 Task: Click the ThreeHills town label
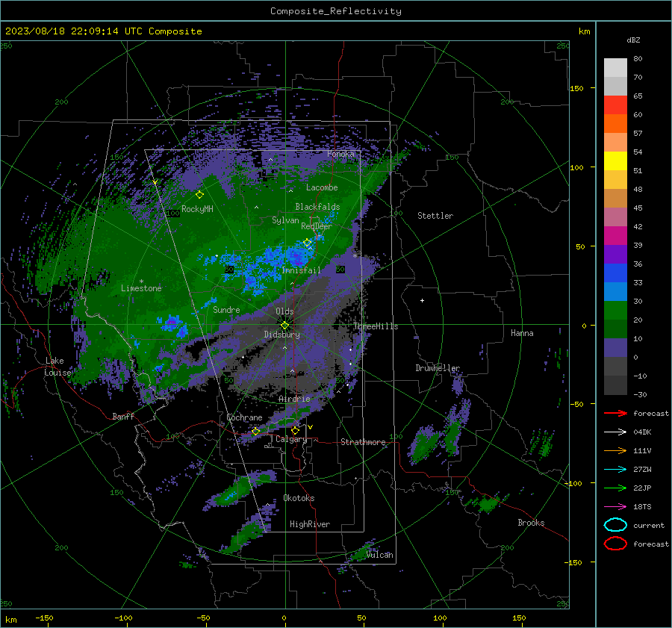tap(376, 326)
